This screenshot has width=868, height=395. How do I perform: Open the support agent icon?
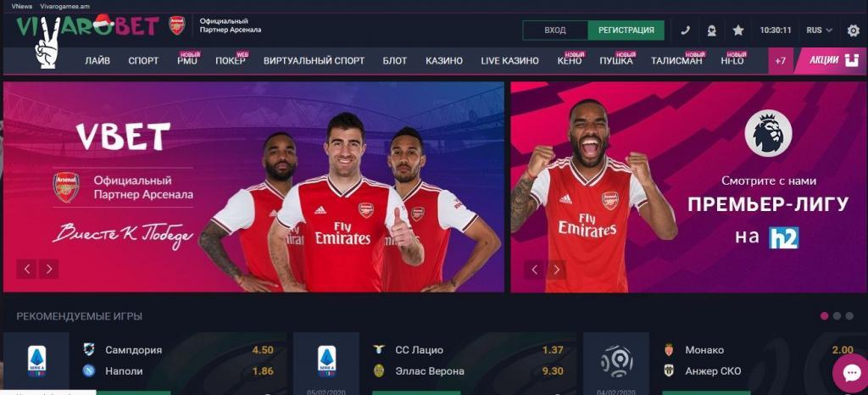711,31
